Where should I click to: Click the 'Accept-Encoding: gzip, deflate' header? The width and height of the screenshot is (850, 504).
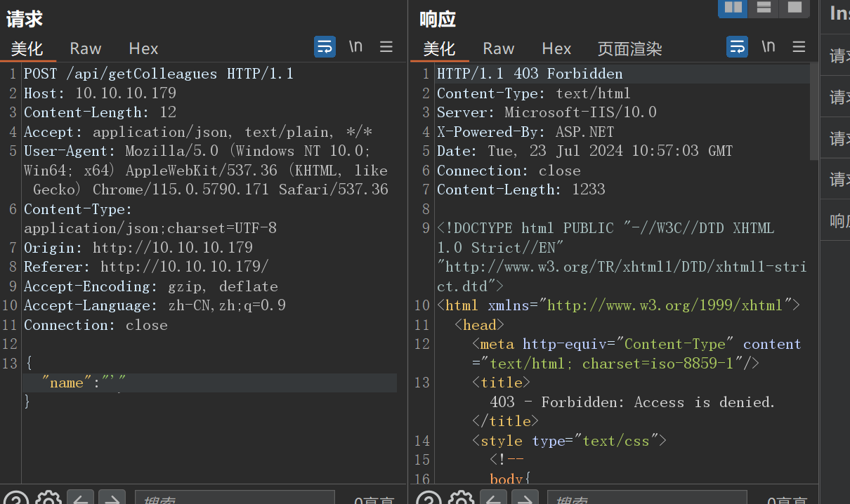coord(151,286)
